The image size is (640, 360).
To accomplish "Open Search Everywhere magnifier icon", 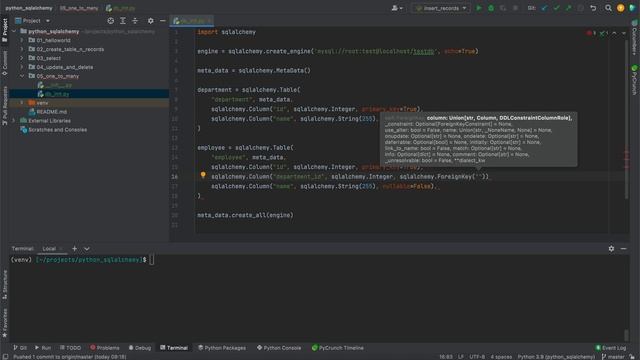I will pyautogui.click(x=608, y=8).
